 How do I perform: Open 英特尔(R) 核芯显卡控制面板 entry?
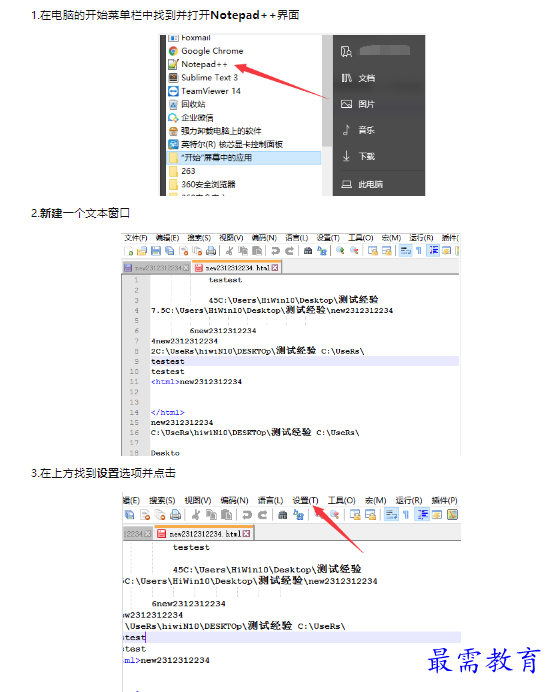click(226, 144)
